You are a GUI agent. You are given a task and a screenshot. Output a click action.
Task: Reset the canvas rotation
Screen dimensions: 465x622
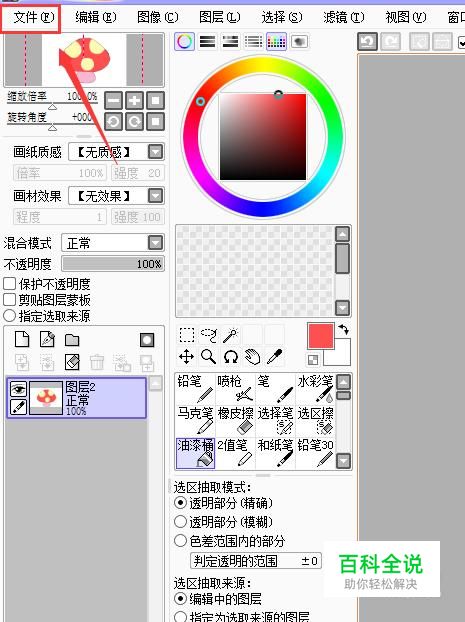tap(156, 121)
